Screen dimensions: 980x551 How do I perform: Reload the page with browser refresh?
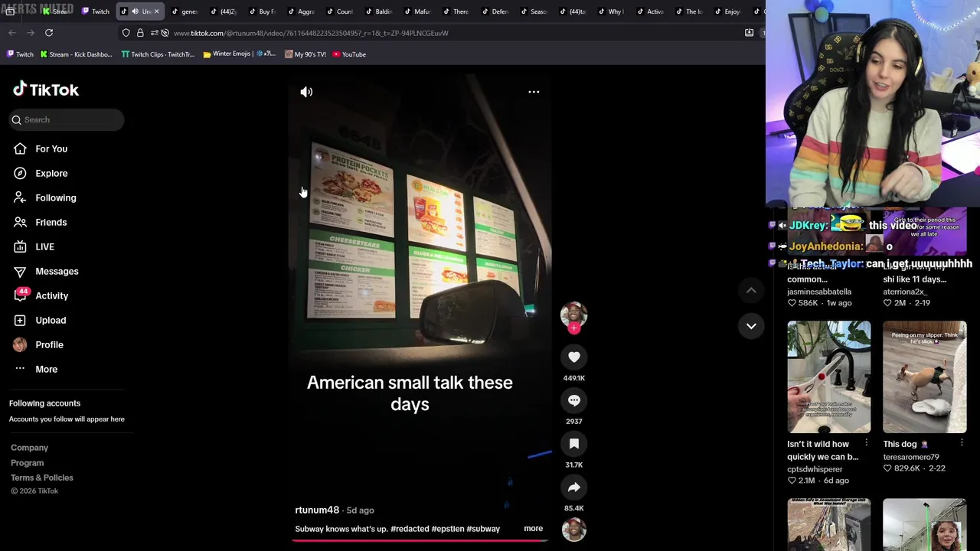click(49, 33)
